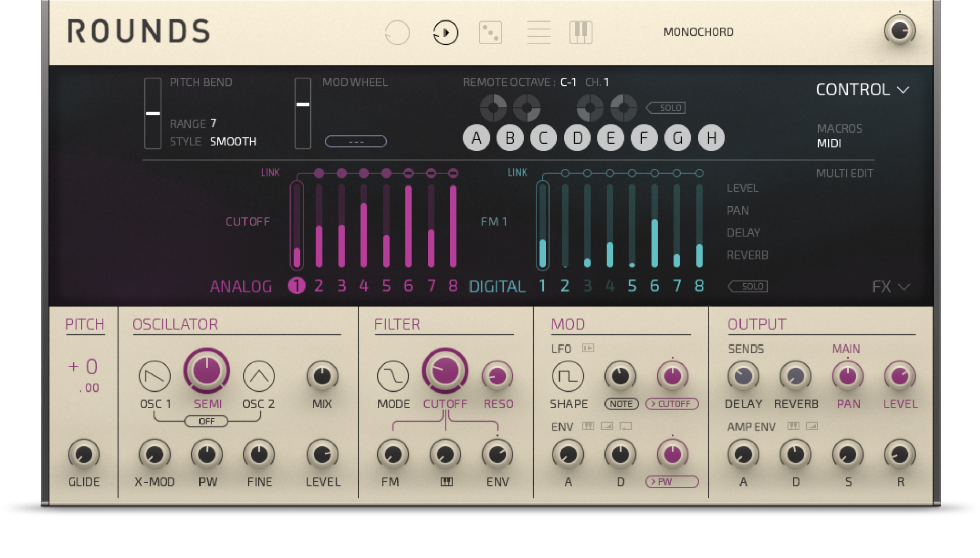Select the MIDI control page
980x558 pixels.
(x=829, y=143)
